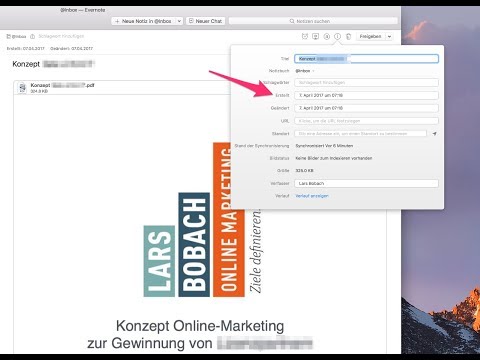Click the @Inbox notebook icon in the note header

tap(9, 36)
